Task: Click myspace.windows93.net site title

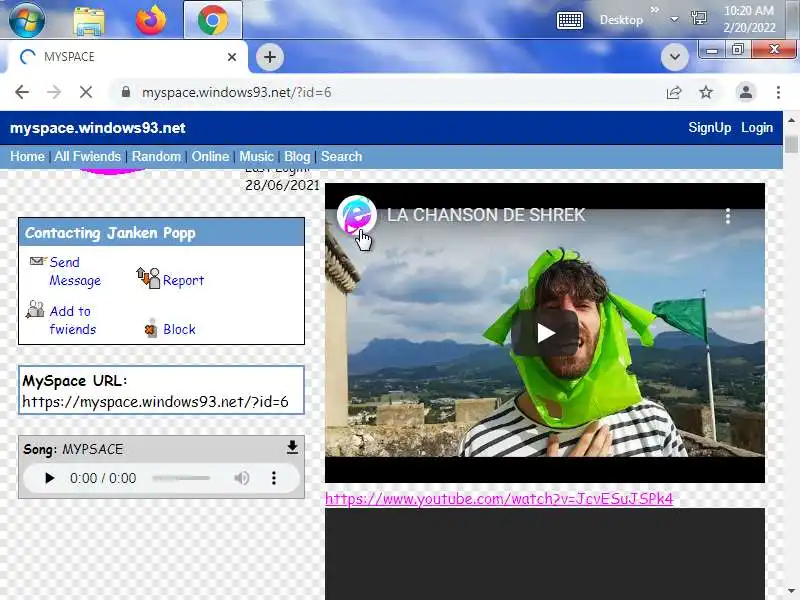Action: 97,128
